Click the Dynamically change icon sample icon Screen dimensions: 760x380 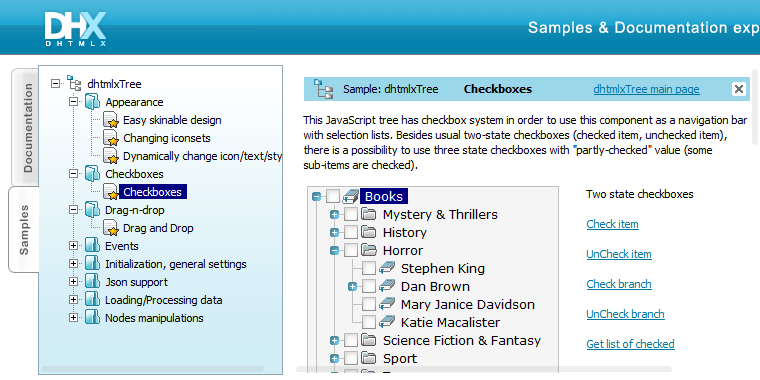click(x=111, y=156)
